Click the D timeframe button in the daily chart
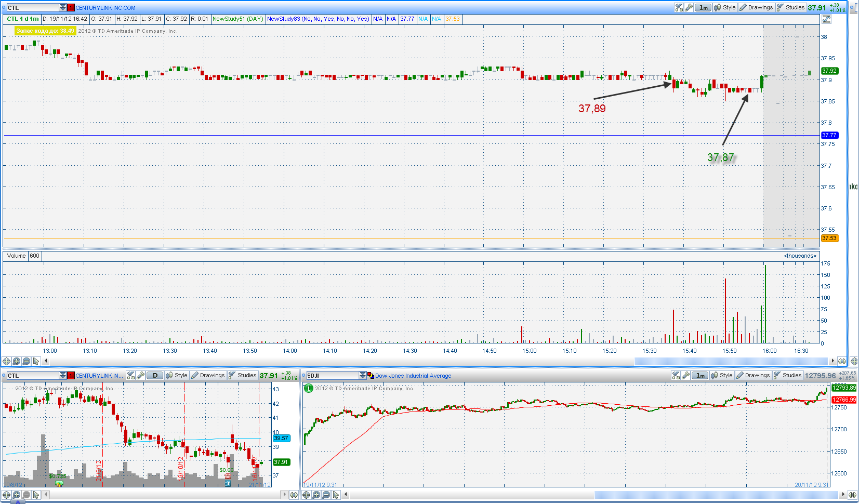This screenshot has width=859, height=504. click(155, 375)
